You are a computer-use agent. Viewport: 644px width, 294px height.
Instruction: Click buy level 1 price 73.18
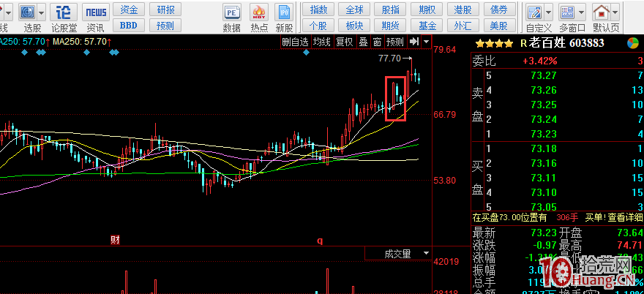tap(544, 148)
